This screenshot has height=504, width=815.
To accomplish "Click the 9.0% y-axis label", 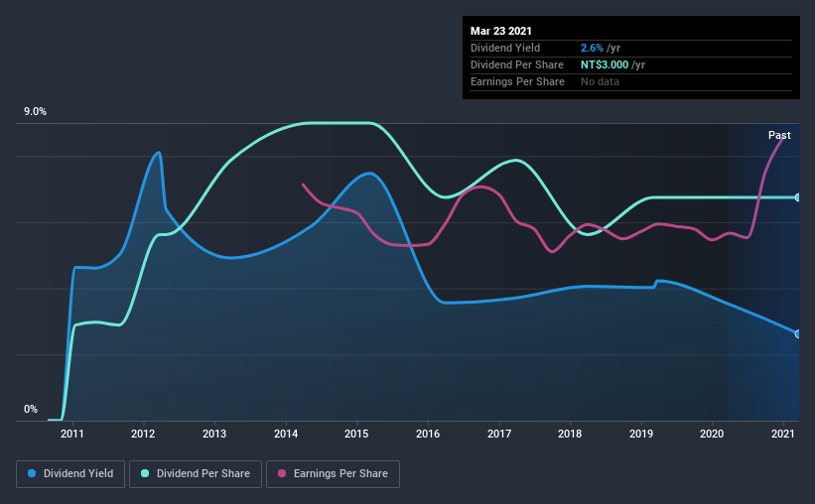I will [35, 112].
